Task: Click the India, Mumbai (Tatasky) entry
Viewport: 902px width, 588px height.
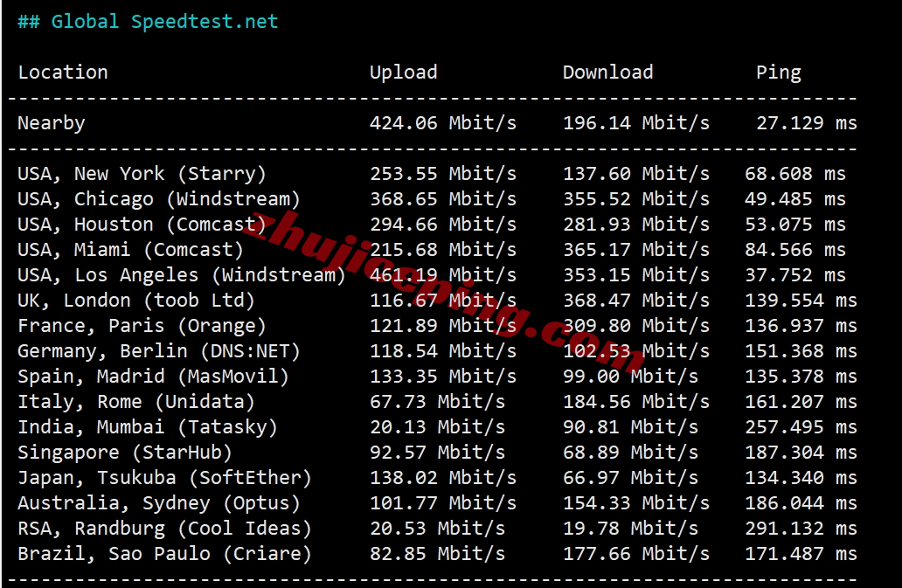Action: click(148, 426)
